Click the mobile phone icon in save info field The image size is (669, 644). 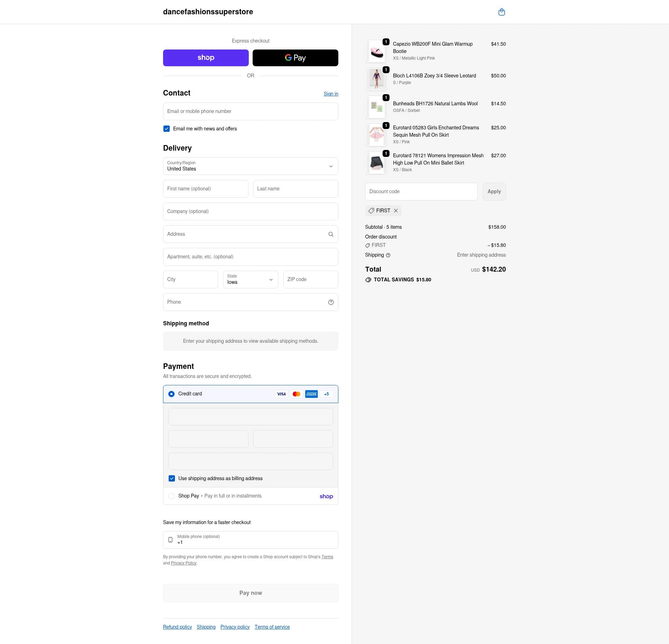[170, 540]
